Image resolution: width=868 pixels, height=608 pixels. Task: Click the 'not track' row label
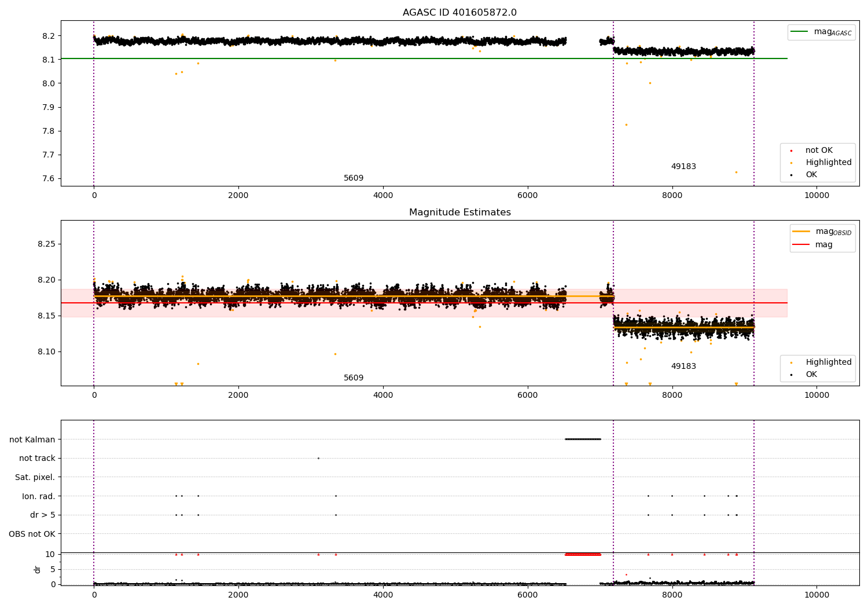tap(37, 459)
